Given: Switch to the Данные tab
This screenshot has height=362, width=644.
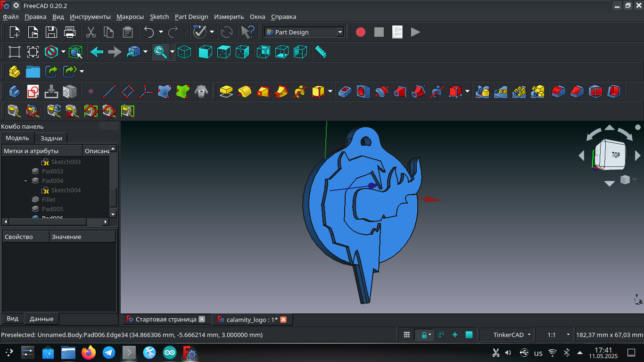Looking at the screenshot, I should (x=41, y=319).
